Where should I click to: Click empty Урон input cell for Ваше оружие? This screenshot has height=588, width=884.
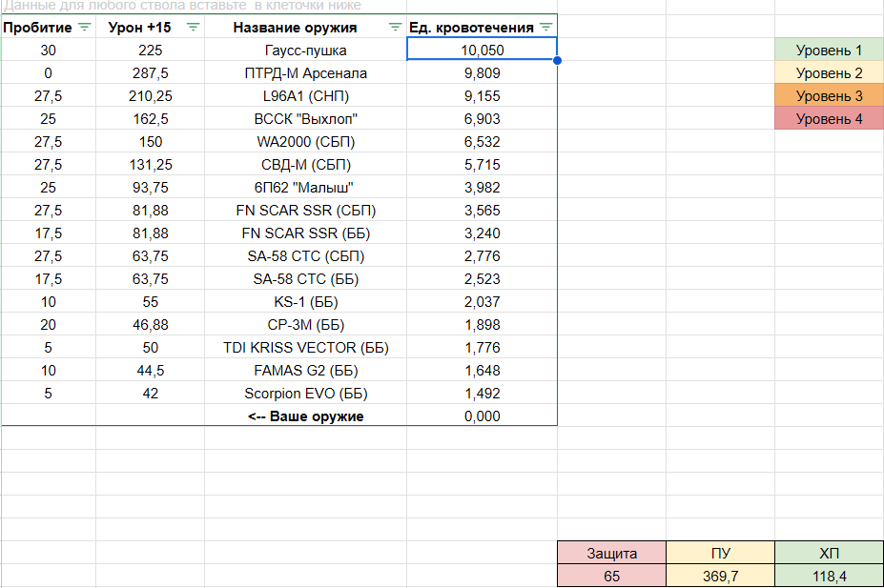pos(150,416)
